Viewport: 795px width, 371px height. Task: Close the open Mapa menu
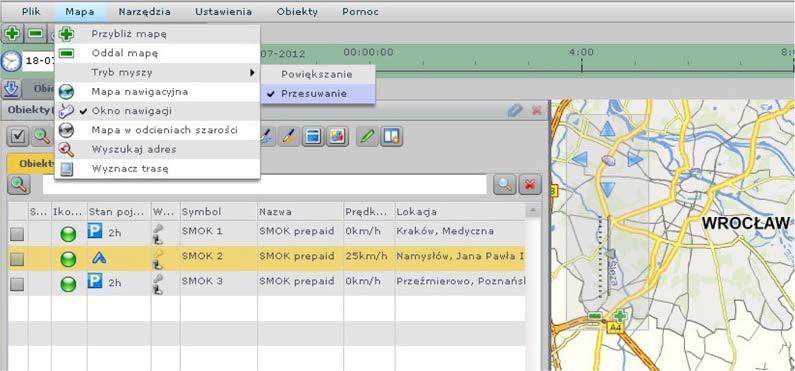[x=80, y=12]
